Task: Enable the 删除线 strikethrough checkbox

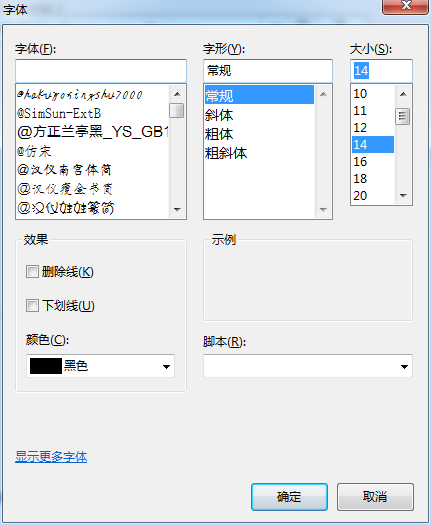Action: [32, 272]
